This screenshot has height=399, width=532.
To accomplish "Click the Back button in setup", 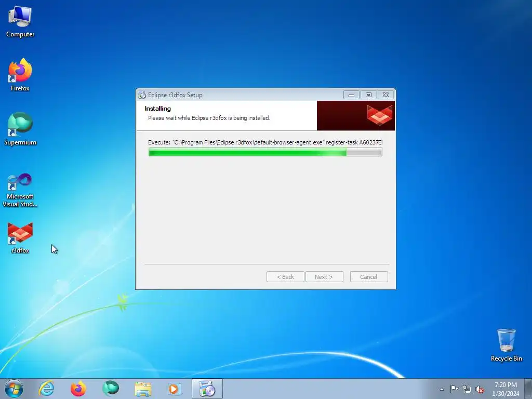I will click(285, 277).
